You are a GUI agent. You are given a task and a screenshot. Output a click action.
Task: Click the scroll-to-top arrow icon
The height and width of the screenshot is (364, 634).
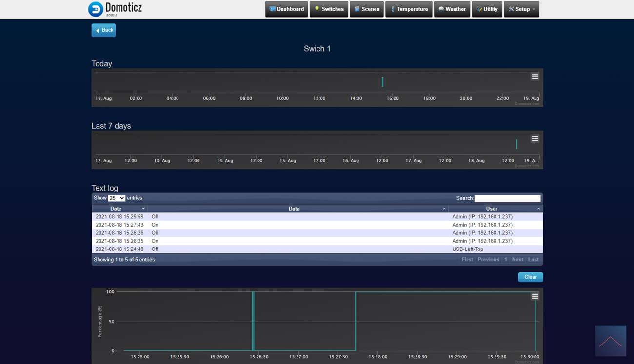(611, 341)
